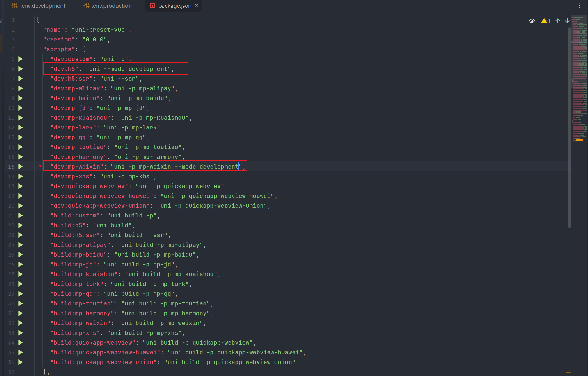The width and height of the screenshot is (588, 376).
Task: Click the warning triangle inspection indicator
Action: pyautogui.click(x=544, y=21)
